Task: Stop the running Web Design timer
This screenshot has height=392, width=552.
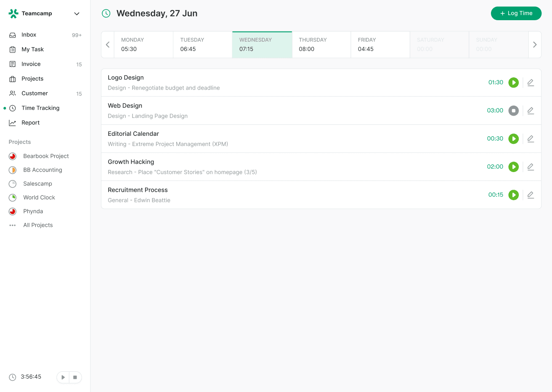Action: (514, 110)
